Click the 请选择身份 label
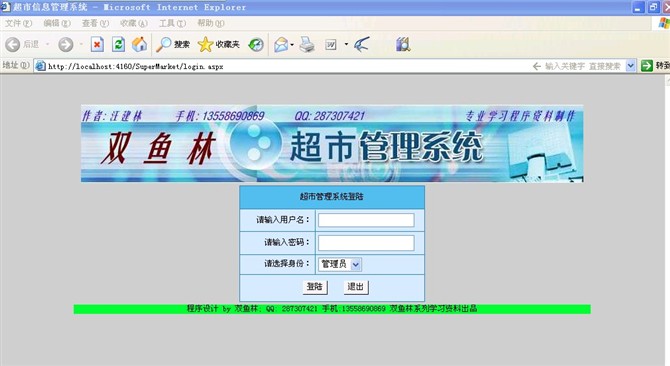Screen dimensions: 670x366 point(286,264)
